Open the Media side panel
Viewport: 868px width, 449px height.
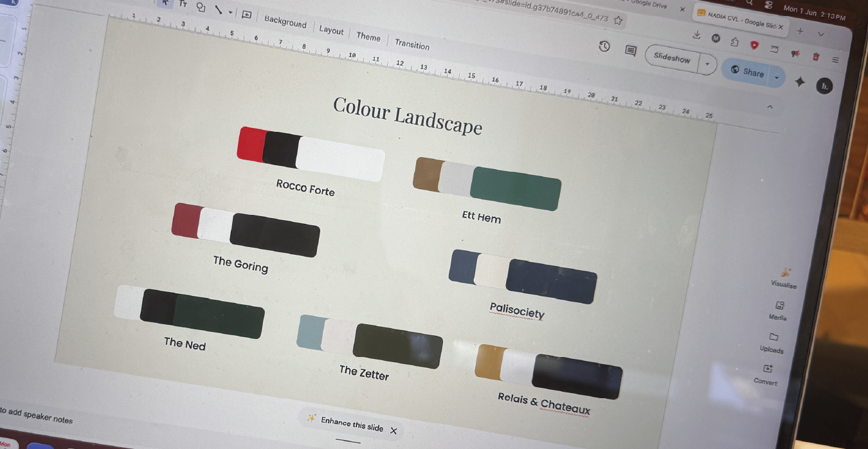pos(778,311)
